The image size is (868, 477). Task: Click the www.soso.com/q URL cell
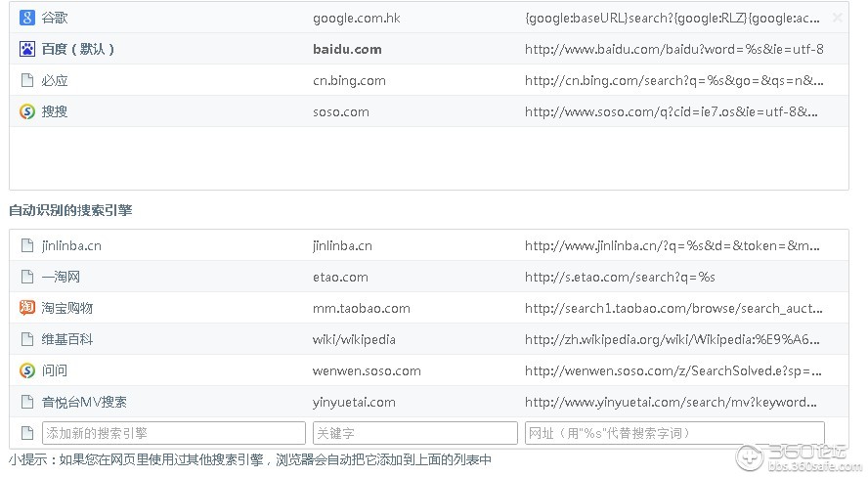[671, 111]
